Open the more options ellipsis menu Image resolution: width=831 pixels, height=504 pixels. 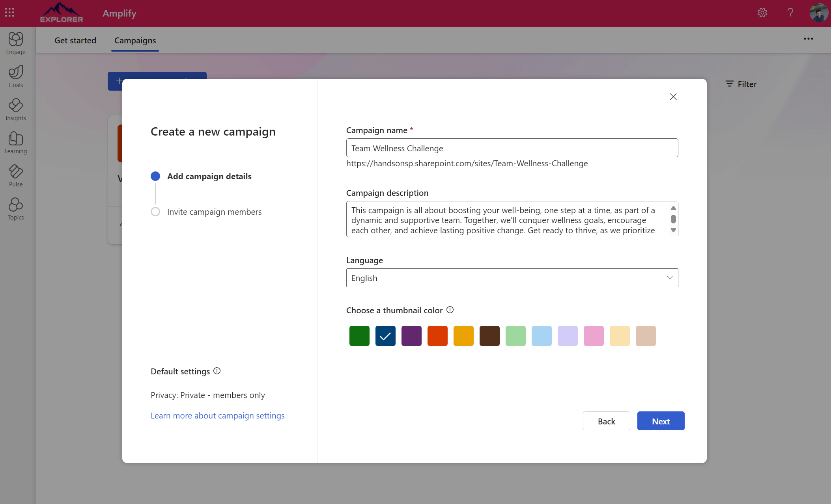[809, 39]
